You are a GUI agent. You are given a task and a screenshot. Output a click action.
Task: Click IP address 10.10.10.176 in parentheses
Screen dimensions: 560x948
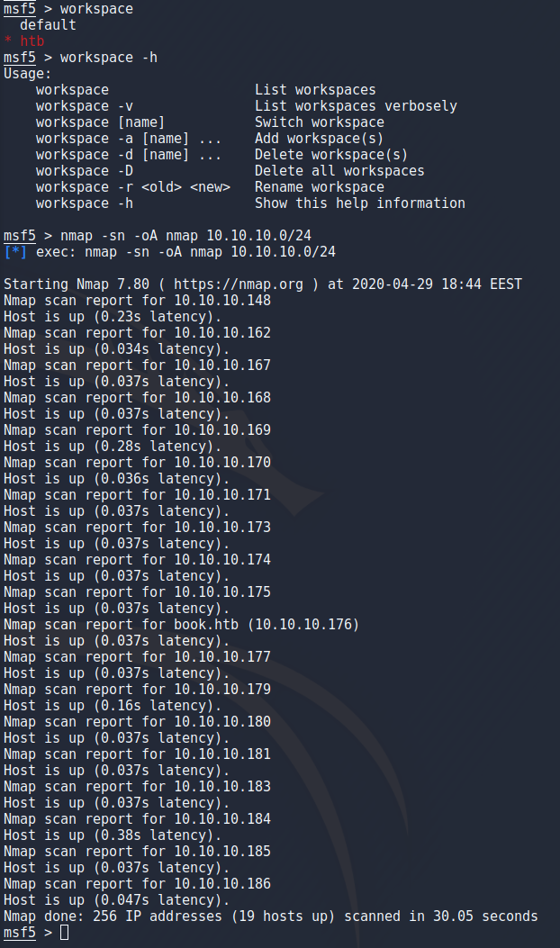[303, 625]
